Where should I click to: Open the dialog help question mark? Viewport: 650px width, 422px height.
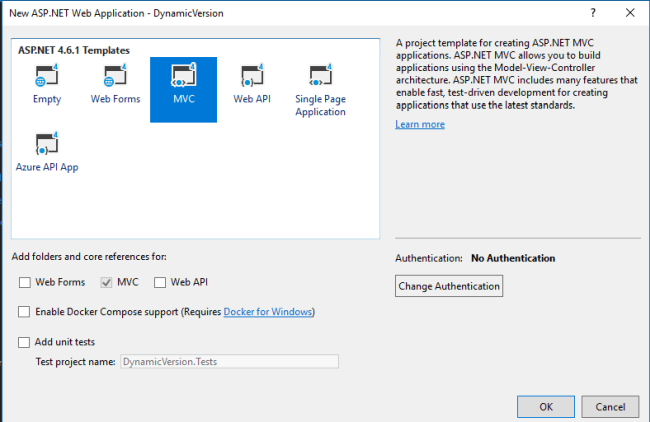(593, 13)
